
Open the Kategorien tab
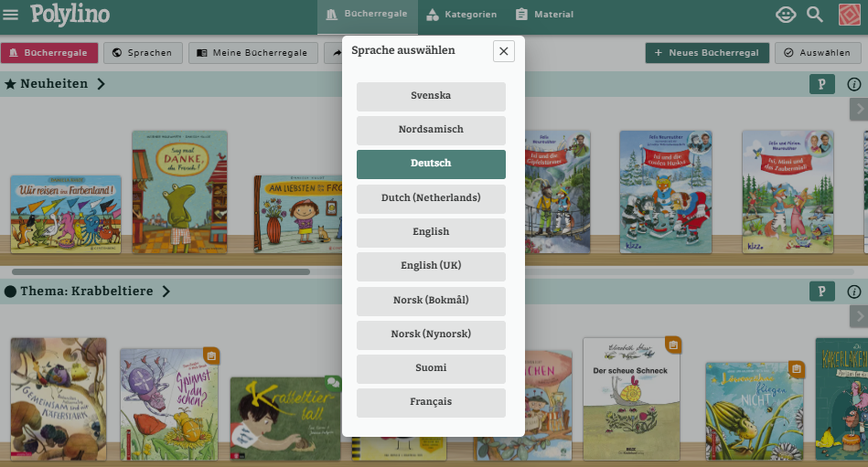(462, 15)
